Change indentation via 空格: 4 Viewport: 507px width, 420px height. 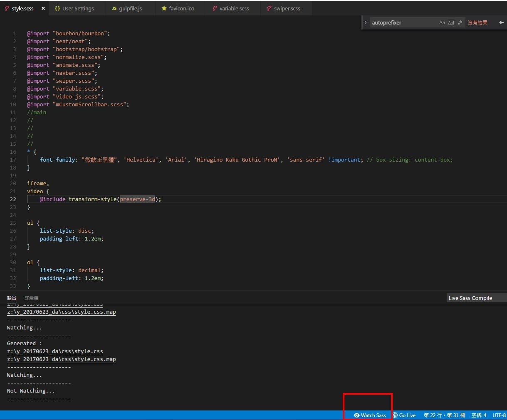tap(479, 415)
